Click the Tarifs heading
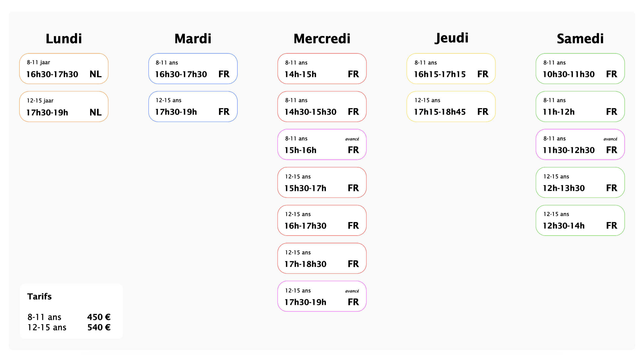The width and height of the screenshot is (644, 355). click(x=39, y=297)
